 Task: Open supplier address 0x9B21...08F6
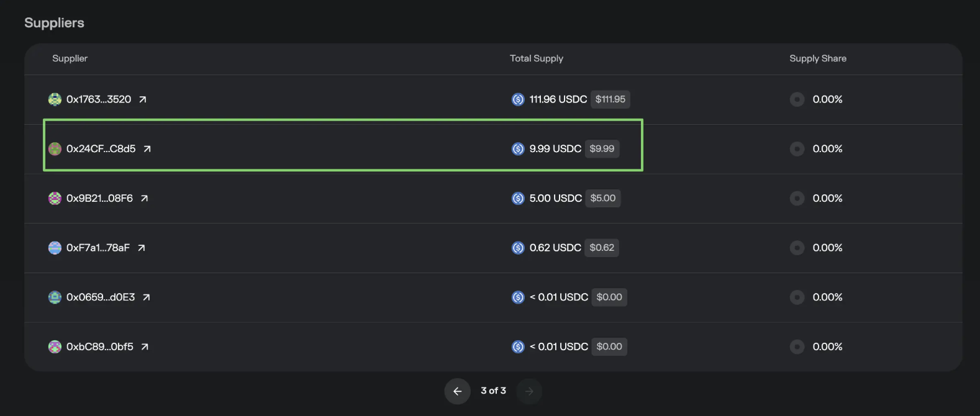click(99, 199)
